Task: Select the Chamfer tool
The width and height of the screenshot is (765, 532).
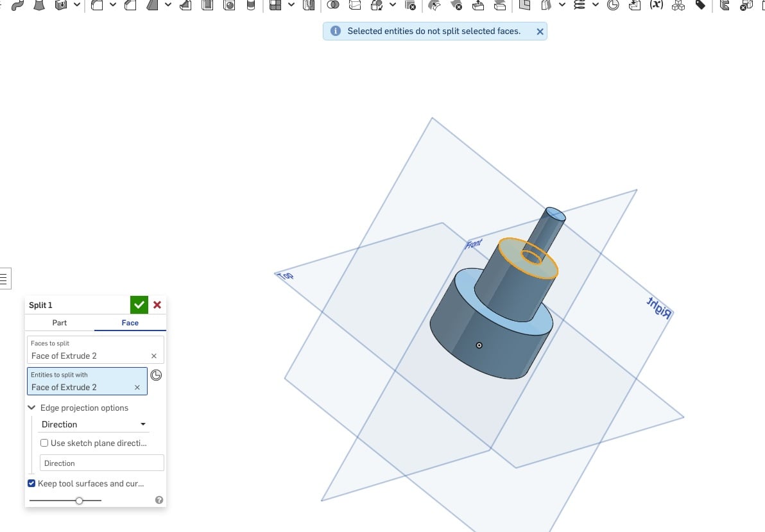Action: pyautogui.click(x=130, y=5)
